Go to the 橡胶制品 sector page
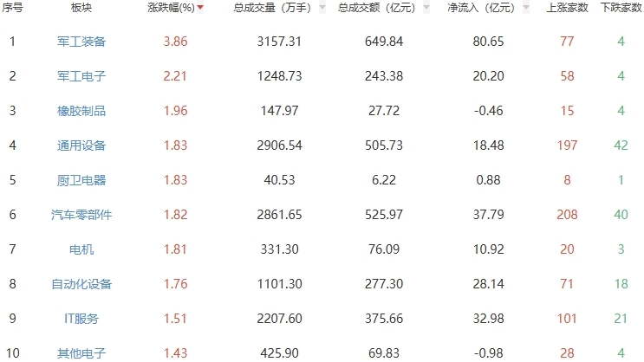This screenshot has width=644, height=362. pyautogui.click(x=81, y=111)
